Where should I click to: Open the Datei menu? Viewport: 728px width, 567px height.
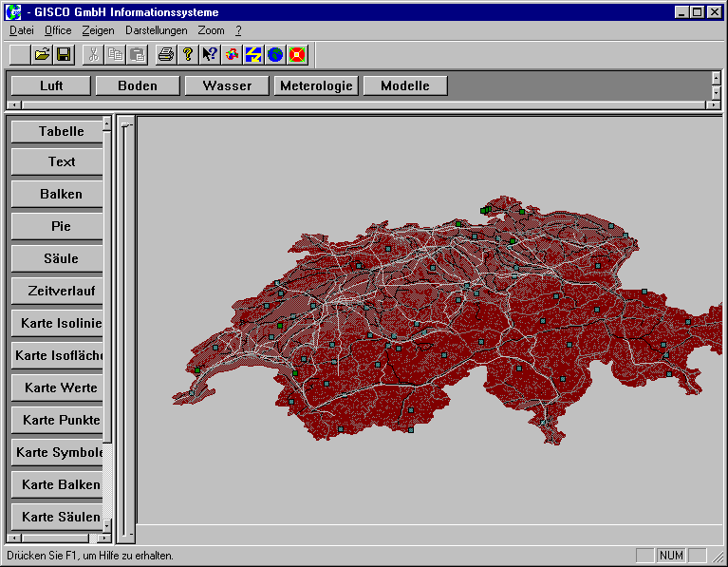(x=21, y=30)
